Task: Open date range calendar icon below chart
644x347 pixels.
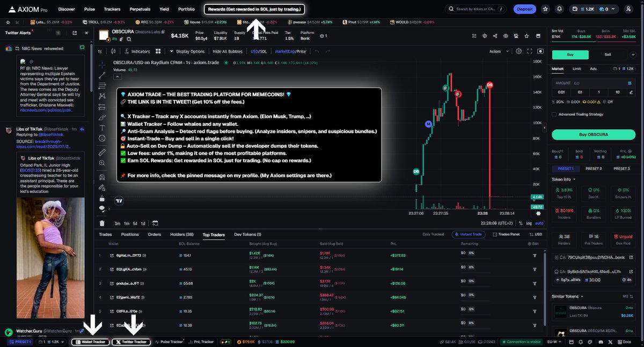Action: (155, 223)
